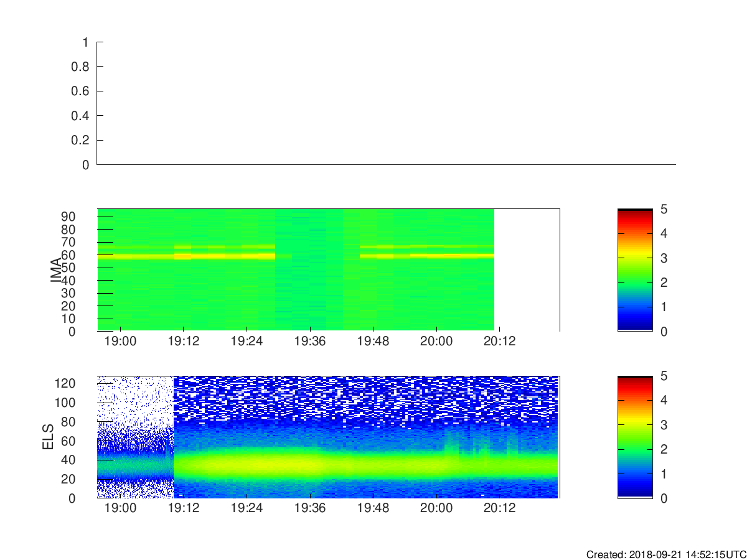Screen dimensions: 747x560
Task: Click the ELS axis label
Action: pyautogui.click(x=49, y=437)
